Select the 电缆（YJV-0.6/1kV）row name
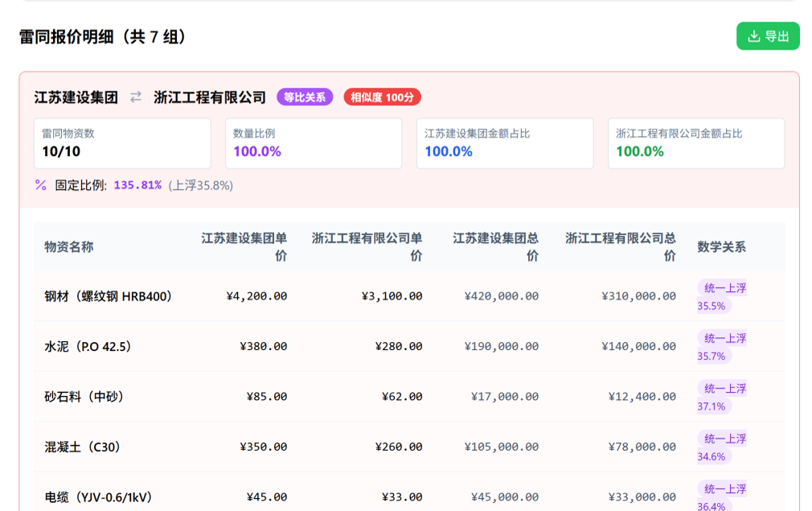The image size is (812, 511). [98, 497]
